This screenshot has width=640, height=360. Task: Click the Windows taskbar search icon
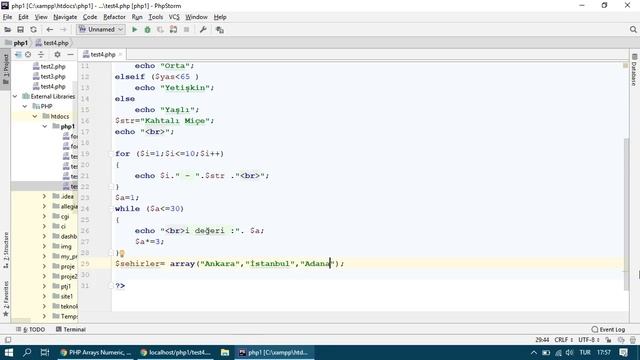27,353
